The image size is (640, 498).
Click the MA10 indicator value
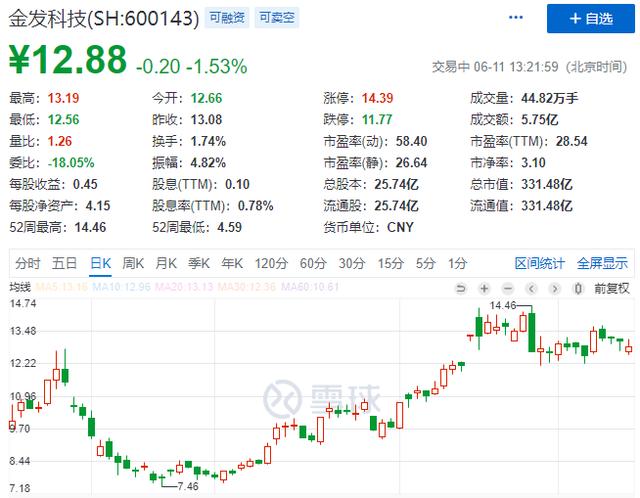pyautogui.click(x=122, y=287)
